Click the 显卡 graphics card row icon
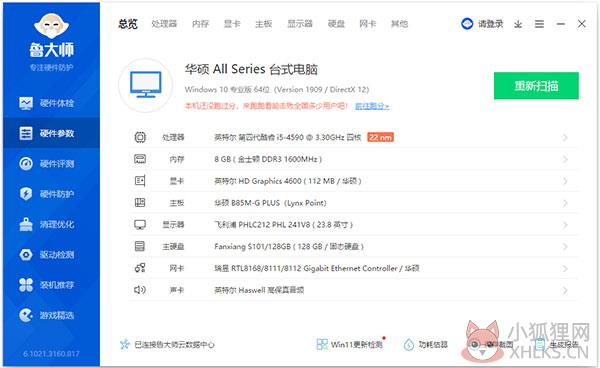Image resolution: width=600 pixels, height=368 pixels. coord(140,181)
